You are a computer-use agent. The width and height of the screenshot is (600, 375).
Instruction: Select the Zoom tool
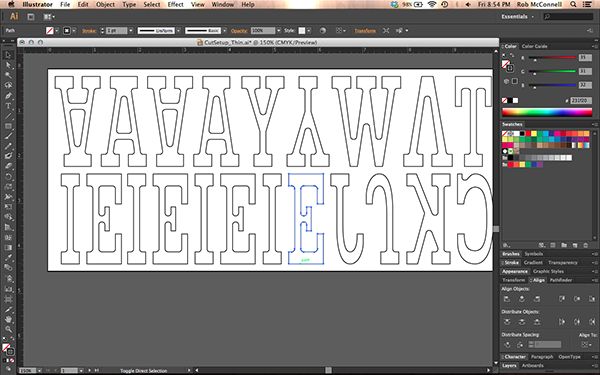click(x=8, y=329)
